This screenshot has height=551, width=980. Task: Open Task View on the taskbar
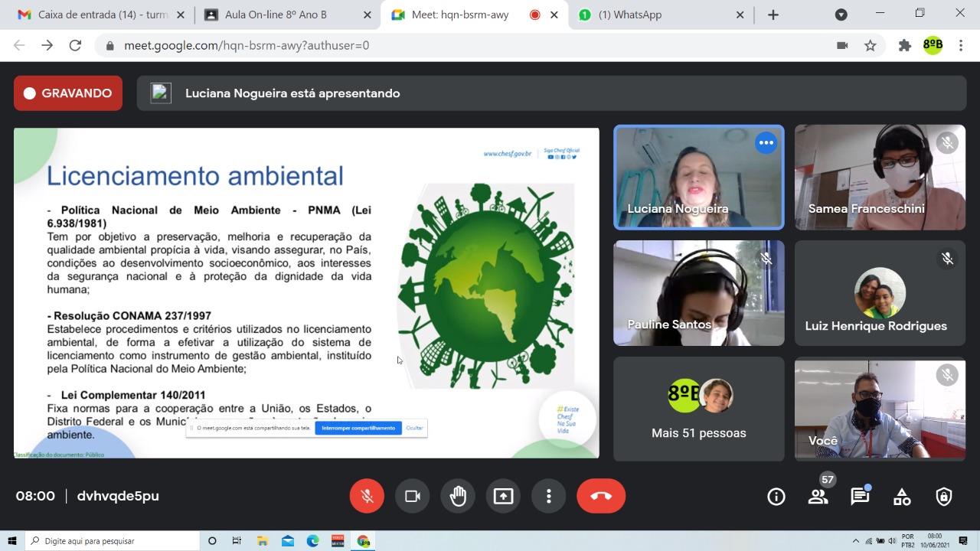point(237,541)
